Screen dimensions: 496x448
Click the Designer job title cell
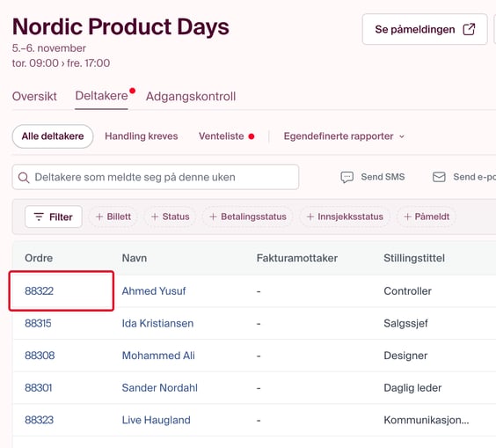(x=405, y=356)
